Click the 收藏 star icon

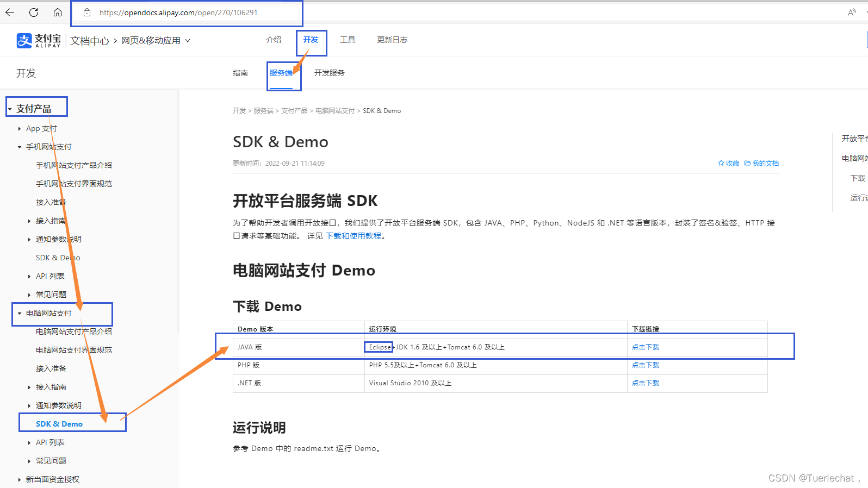[x=721, y=163]
